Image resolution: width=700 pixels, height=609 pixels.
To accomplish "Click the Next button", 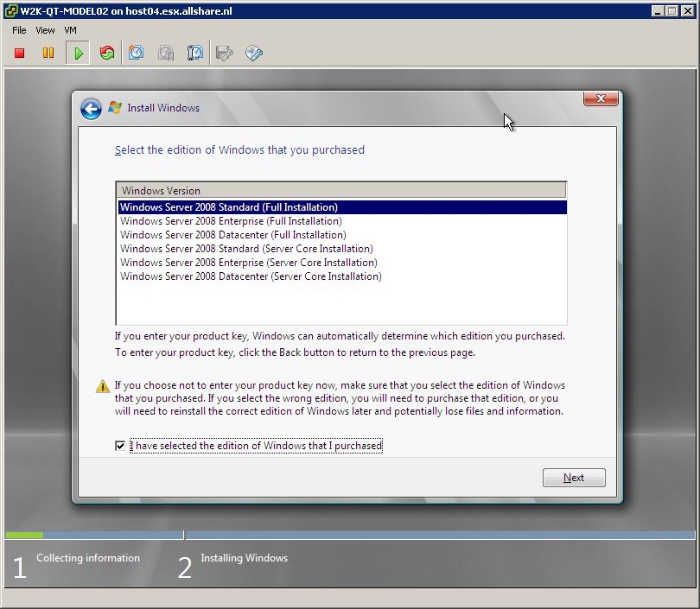I will (574, 478).
